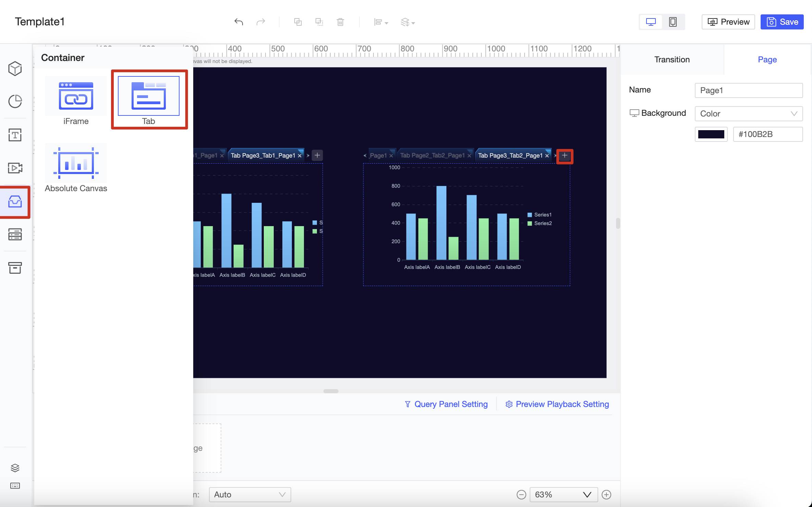Image resolution: width=812 pixels, height=507 pixels.
Task: Open the Background Color type dropdown
Action: (749, 113)
